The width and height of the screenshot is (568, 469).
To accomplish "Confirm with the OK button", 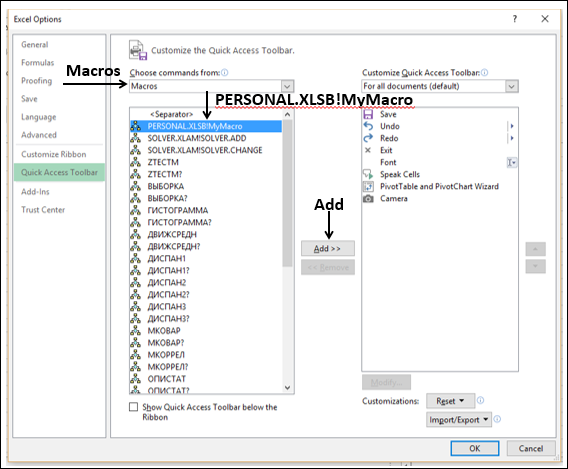I will [475, 448].
